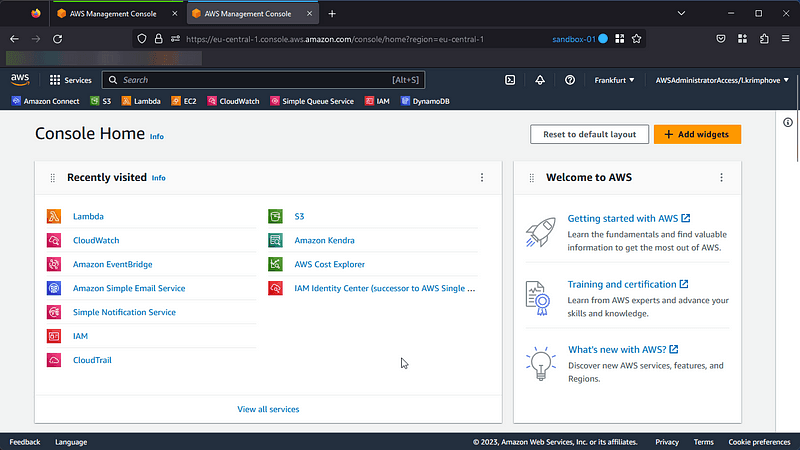Image resolution: width=800 pixels, height=450 pixels.
Task: Click the Lambda icon in Recently visited
Action: pos(54,216)
